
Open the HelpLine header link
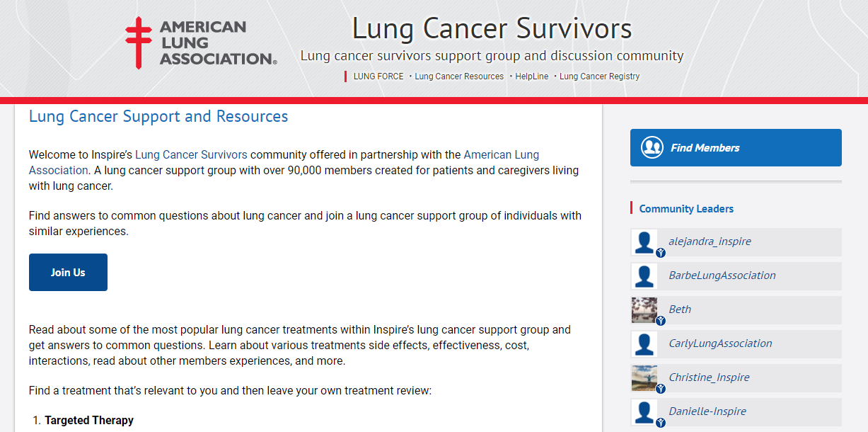532,76
